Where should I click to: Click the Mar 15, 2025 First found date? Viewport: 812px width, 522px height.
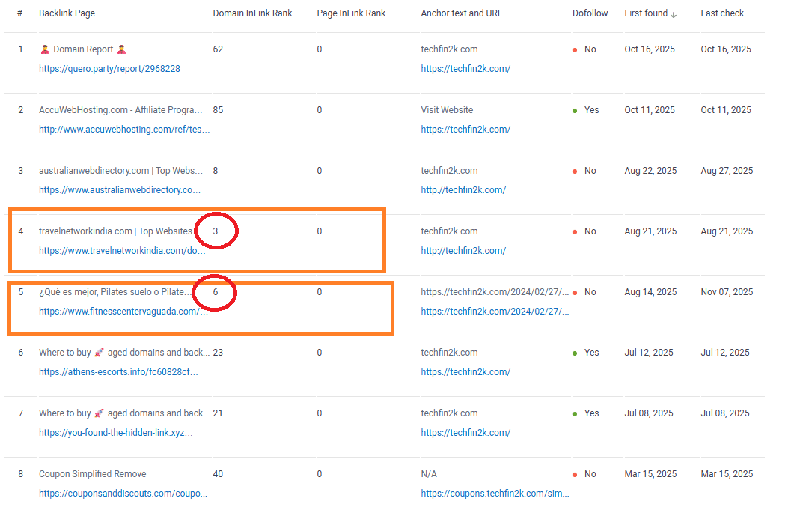[650, 474]
